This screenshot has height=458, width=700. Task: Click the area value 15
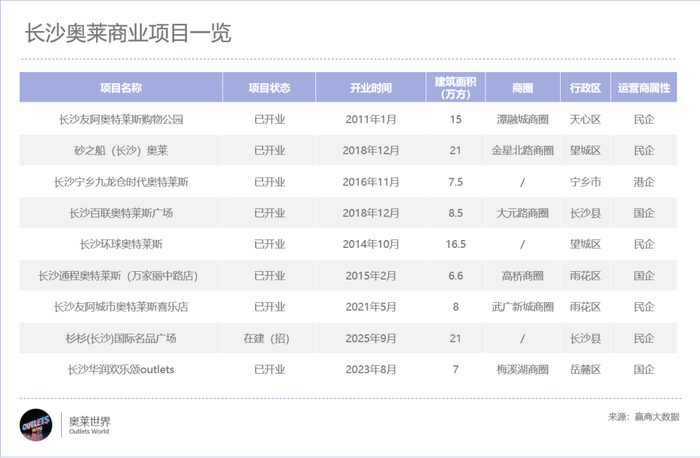(455, 119)
